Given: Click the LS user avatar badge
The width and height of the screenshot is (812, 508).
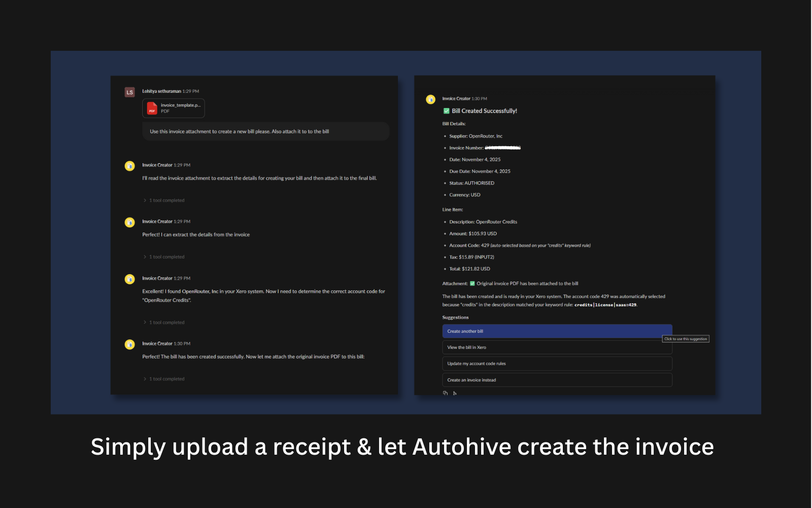Looking at the screenshot, I should click(x=130, y=92).
